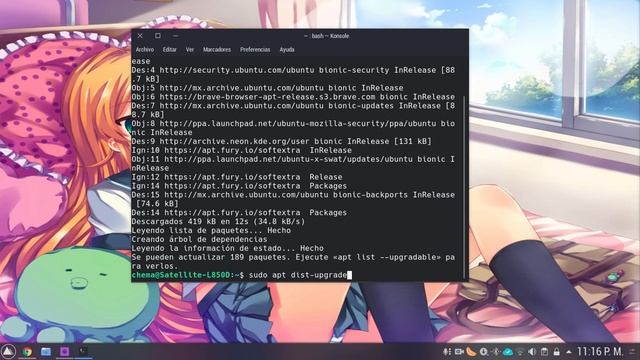
Task: Click the '[74.6 kB]' text line
Action: (x=157, y=204)
